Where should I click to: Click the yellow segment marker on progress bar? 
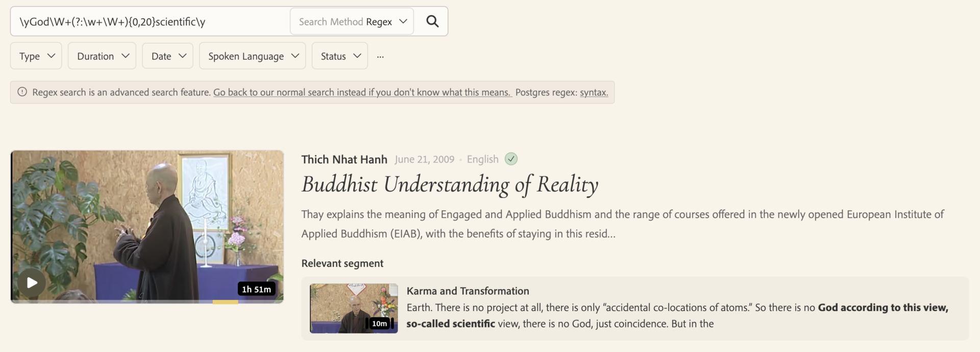[x=225, y=302]
